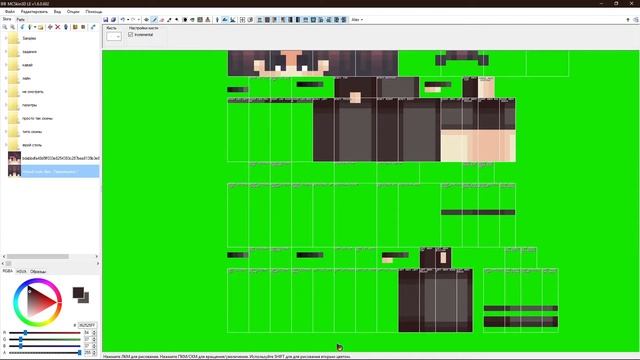
Task: Open the undo history dropdown arrow
Action: pos(128,20)
